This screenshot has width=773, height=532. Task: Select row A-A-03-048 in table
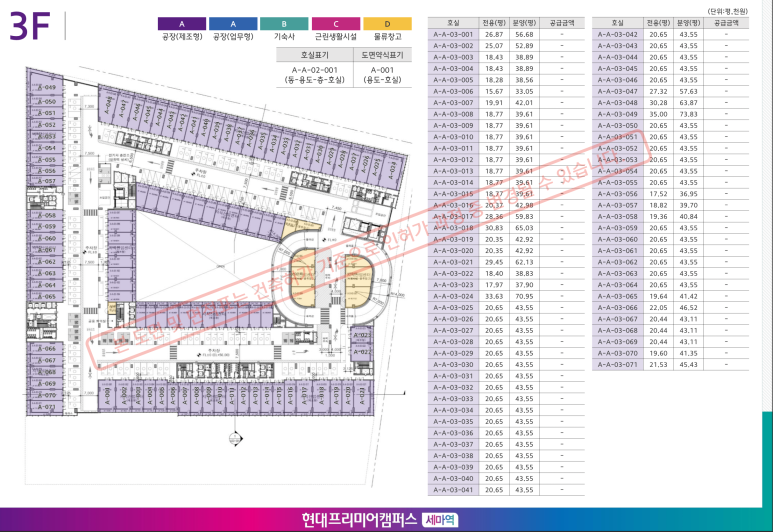[670, 103]
